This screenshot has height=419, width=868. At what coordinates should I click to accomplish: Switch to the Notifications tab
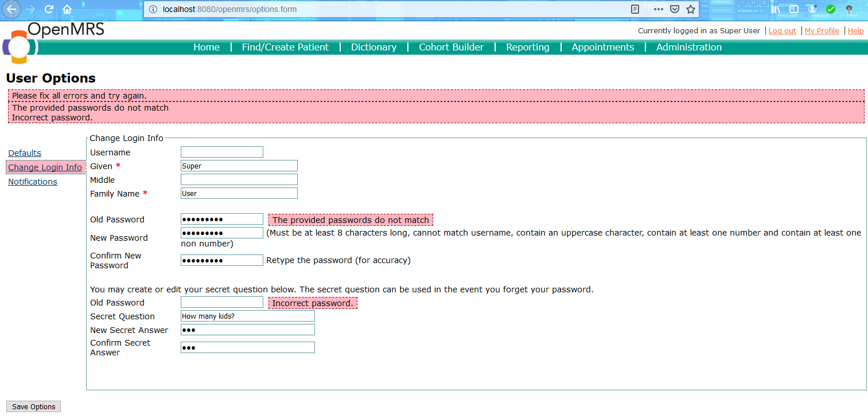point(33,182)
